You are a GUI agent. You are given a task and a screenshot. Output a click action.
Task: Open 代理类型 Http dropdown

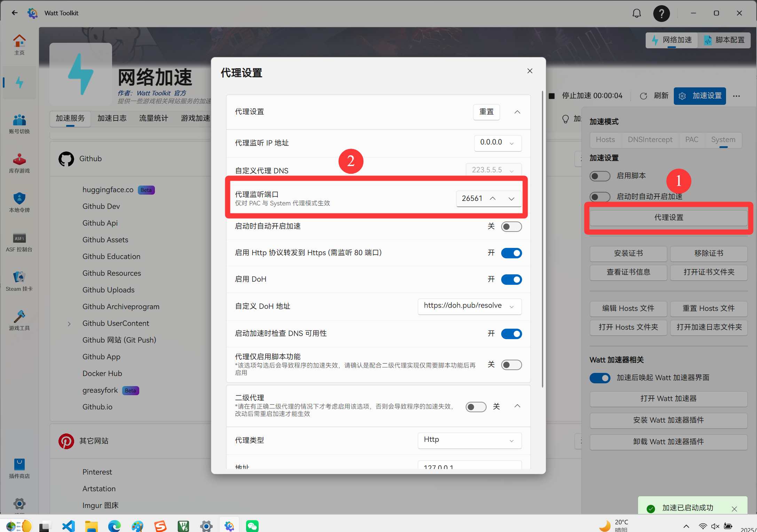pos(470,440)
